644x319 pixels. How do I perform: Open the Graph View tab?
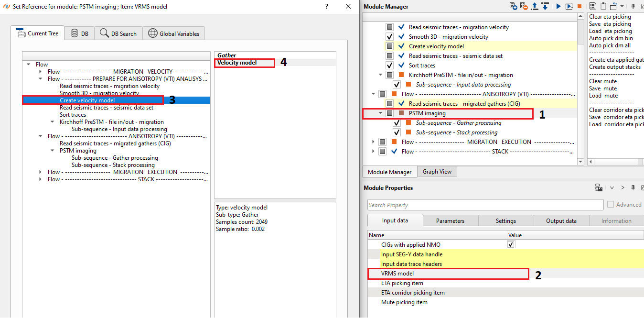(437, 172)
